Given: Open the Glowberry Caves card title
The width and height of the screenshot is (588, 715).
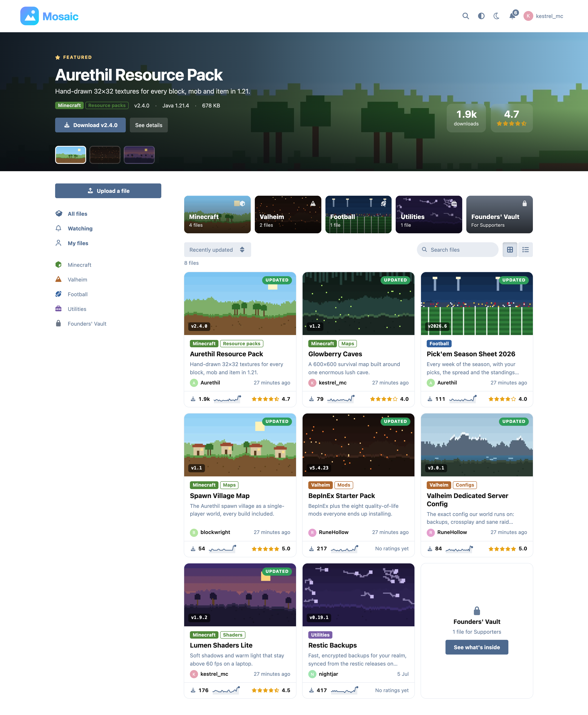Looking at the screenshot, I should coord(335,354).
